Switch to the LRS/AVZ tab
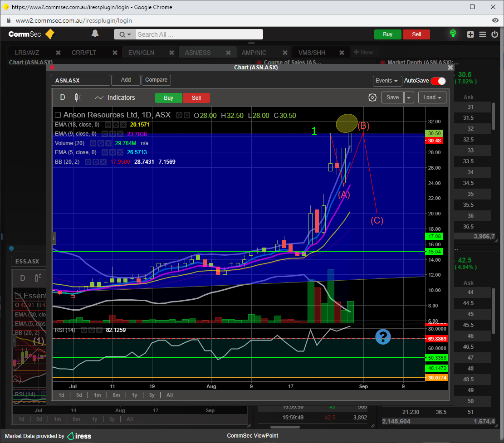The image size is (504, 443). [x=27, y=53]
